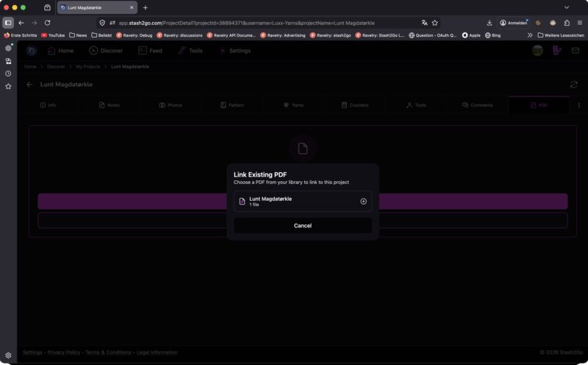Image resolution: width=588 pixels, height=365 pixels.
Task: Go to Discover in the top navigation
Action: tap(106, 51)
